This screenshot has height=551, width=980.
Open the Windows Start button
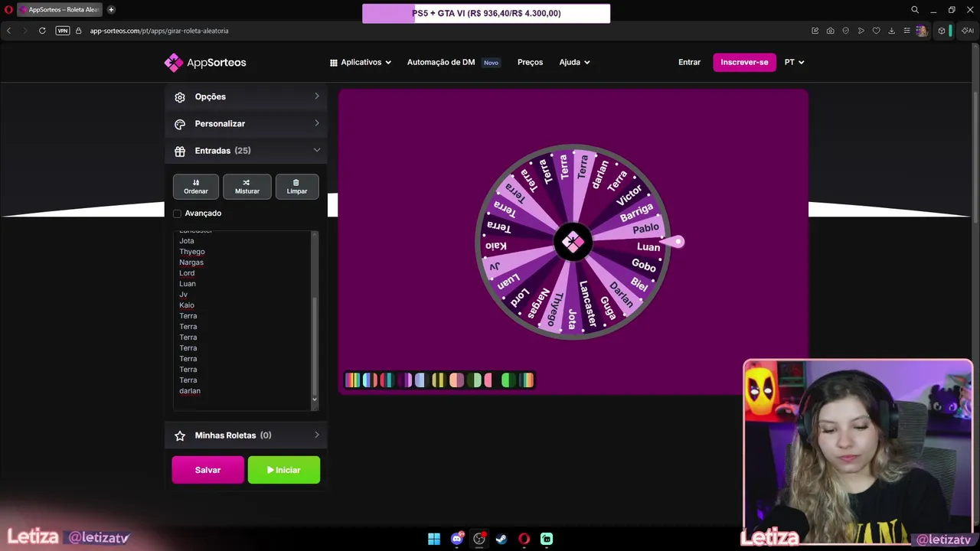coord(434,539)
